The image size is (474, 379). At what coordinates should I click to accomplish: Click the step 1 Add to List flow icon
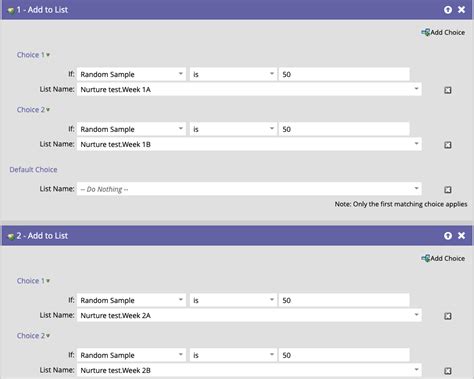tap(11, 10)
